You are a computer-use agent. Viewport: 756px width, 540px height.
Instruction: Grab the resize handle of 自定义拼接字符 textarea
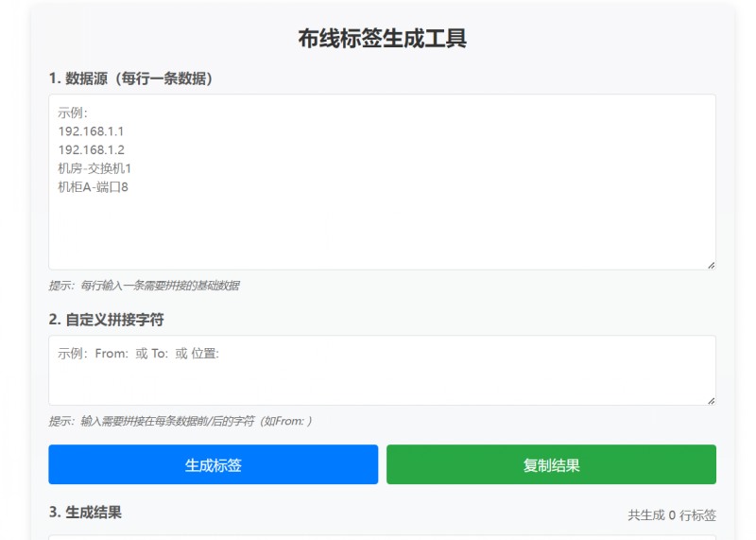point(710,400)
